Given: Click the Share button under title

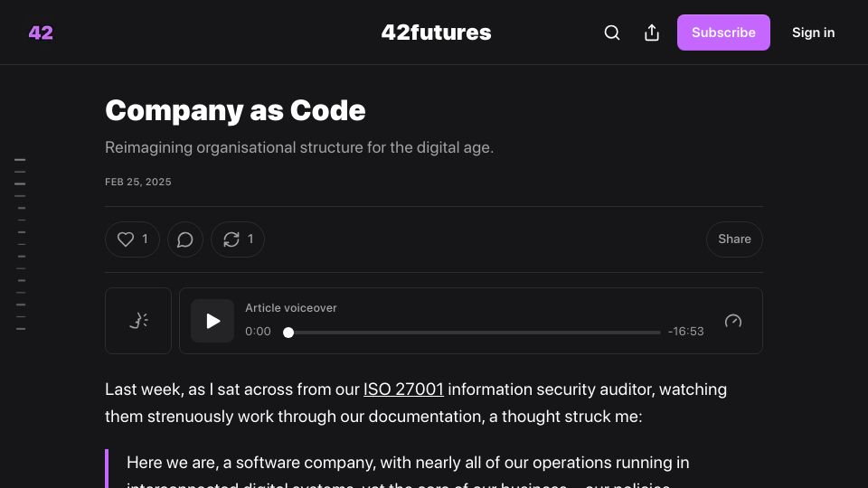Looking at the screenshot, I should pyautogui.click(x=734, y=239).
